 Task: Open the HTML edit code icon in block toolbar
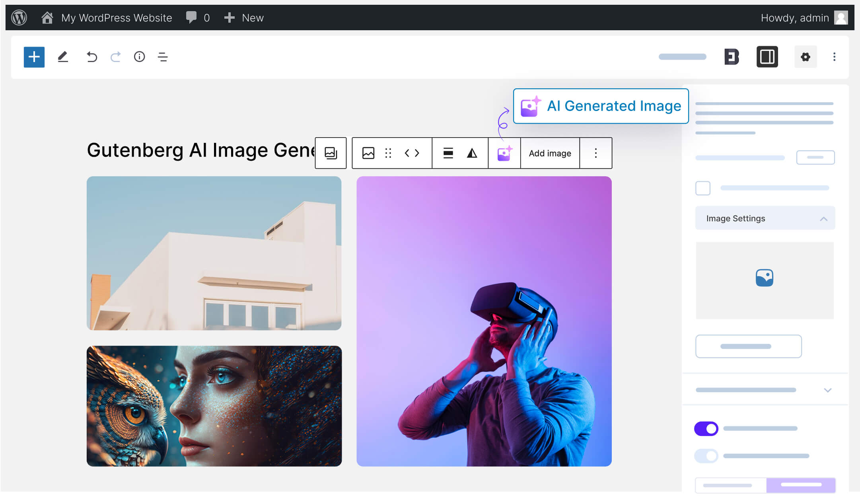click(412, 153)
